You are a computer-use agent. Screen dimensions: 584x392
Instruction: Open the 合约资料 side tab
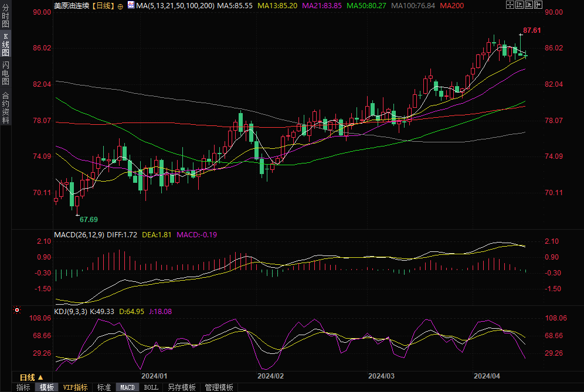(x=6, y=108)
